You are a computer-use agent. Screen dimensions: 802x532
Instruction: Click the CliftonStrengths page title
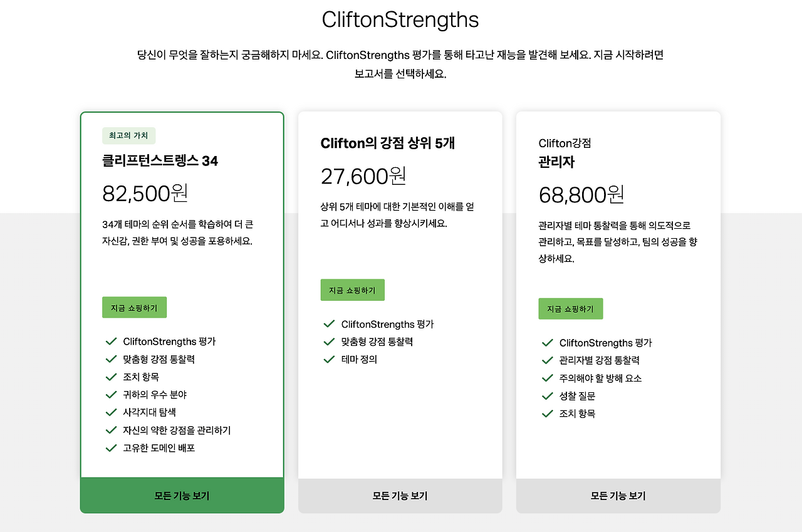400,20
